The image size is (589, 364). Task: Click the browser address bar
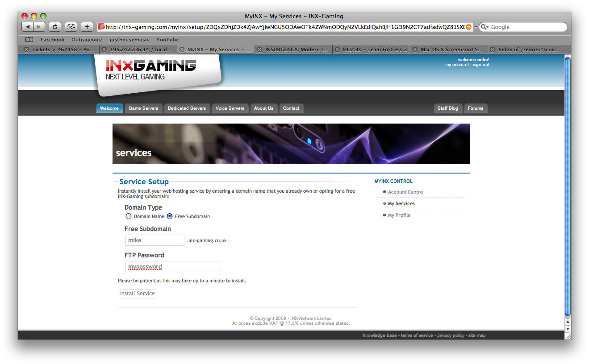click(285, 27)
